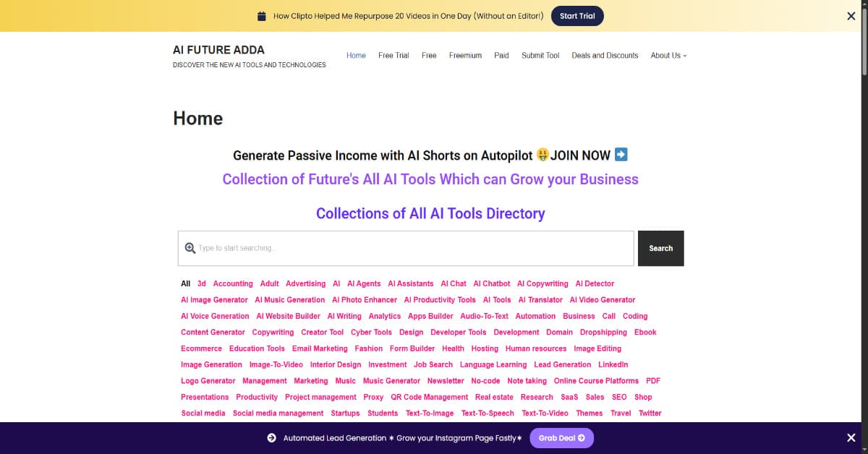Select the AI Image Generator category
This screenshot has width=868, height=454.
(x=214, y=299)
